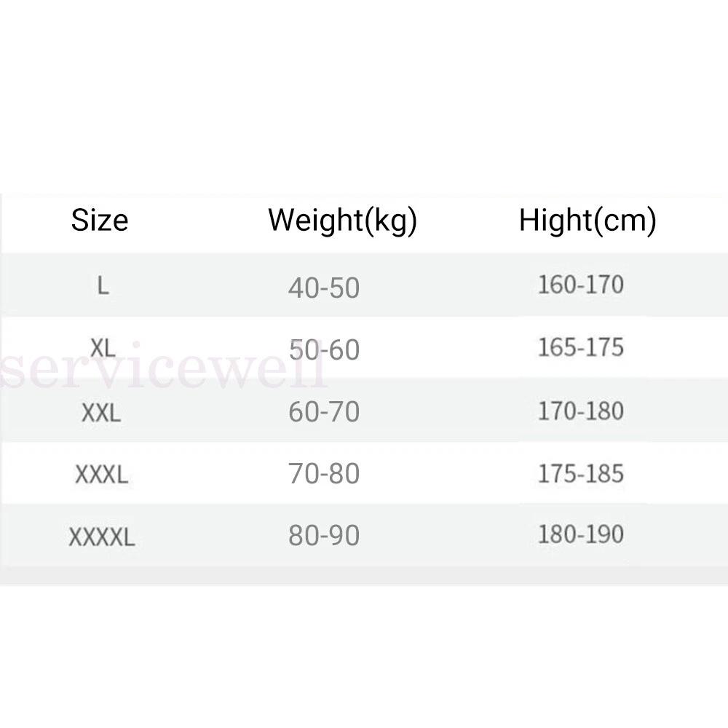Select the XXXXL size cell

[x=102, y=538]
